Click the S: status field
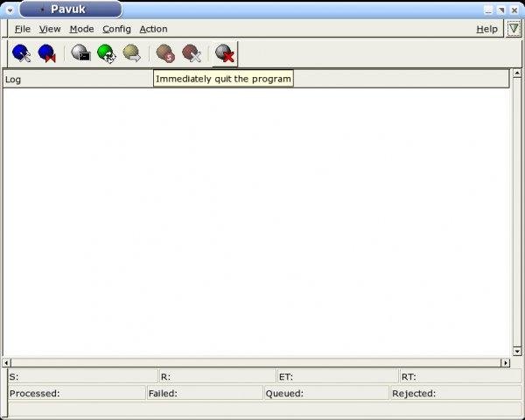The width and height of the screenshot is (525, 420). pyautogui.click(x=82, y=376)
